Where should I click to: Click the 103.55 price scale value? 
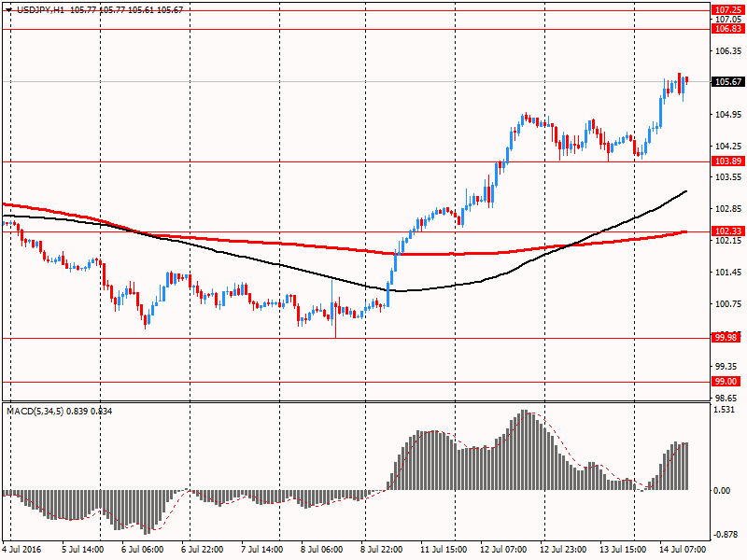(728, 177)
